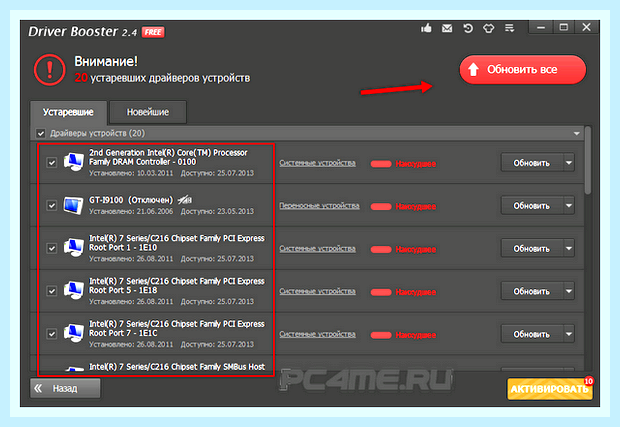Click Обновить for Root Port 1 driver
The image size is (620, 427).
click(x=532, y=249)
